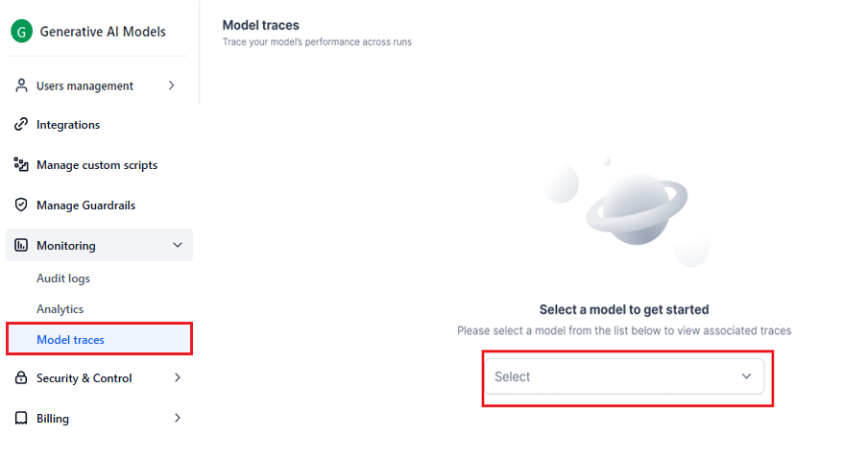Image resolution: width=868 pixels, height=461 pixels.
Task: Click the Manage custom scripts icon
Action: (x=21, y=165)
